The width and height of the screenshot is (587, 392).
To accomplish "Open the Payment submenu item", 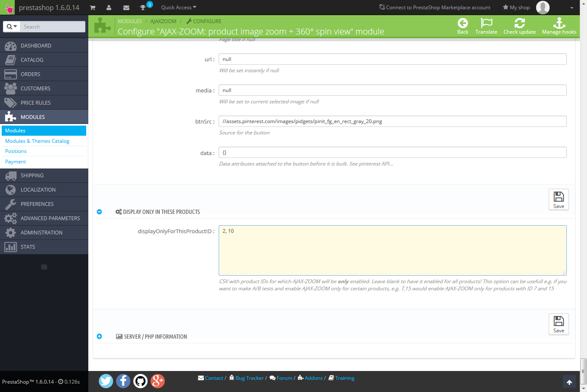I will (x=16, y=162).
